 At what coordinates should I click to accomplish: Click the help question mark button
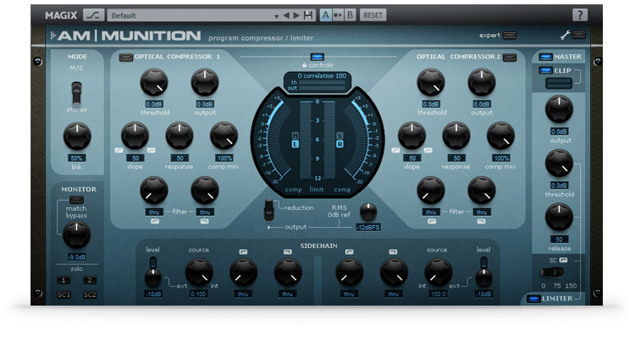coord(580,15)
